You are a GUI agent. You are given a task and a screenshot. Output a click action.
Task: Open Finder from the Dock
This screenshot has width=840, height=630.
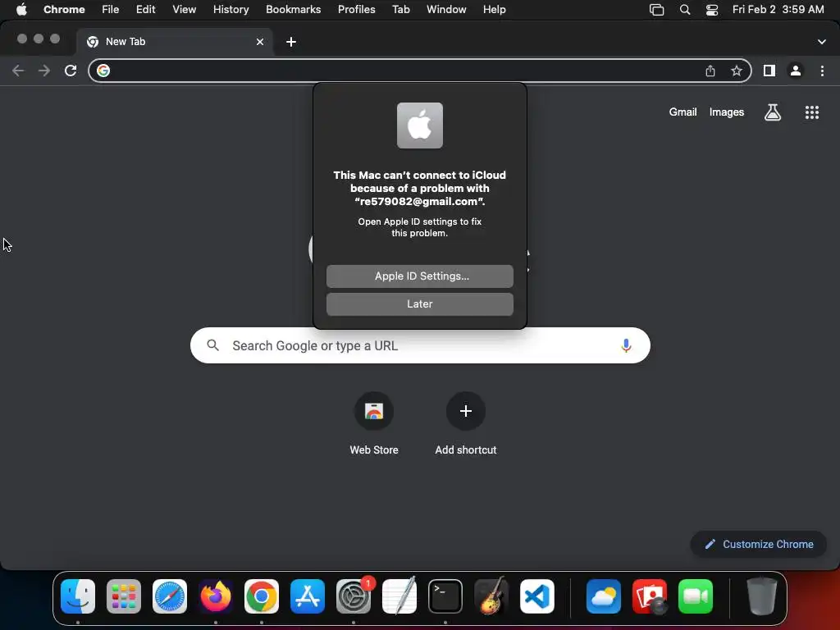[x=78, y=596]
